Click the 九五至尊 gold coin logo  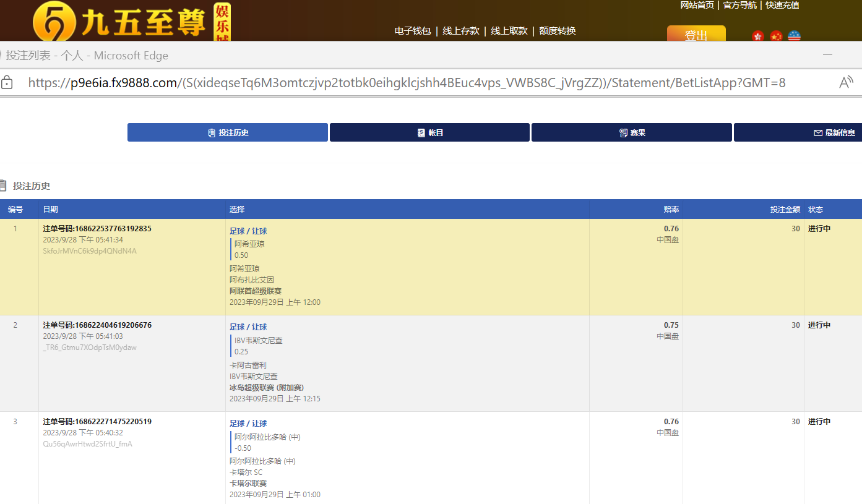pyautogui.click(x=54, y=23)
